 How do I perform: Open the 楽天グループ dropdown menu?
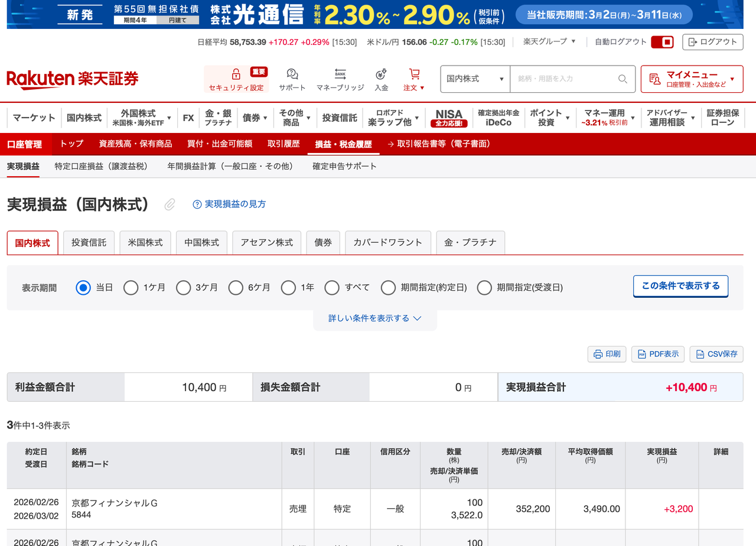pos(548,42)
